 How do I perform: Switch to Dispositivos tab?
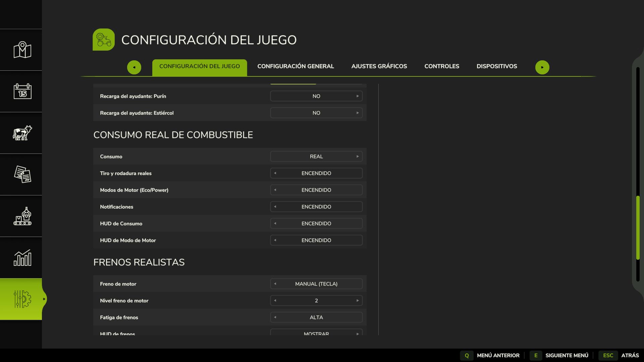497,66
